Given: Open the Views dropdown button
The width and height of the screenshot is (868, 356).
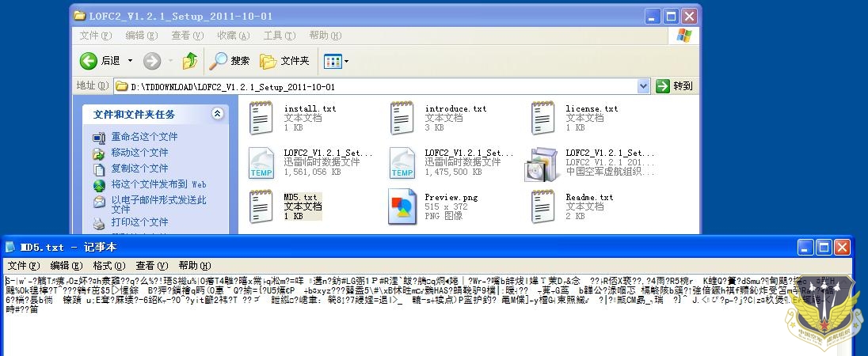Looking at the screenshot, I should [x=337, y=61].
